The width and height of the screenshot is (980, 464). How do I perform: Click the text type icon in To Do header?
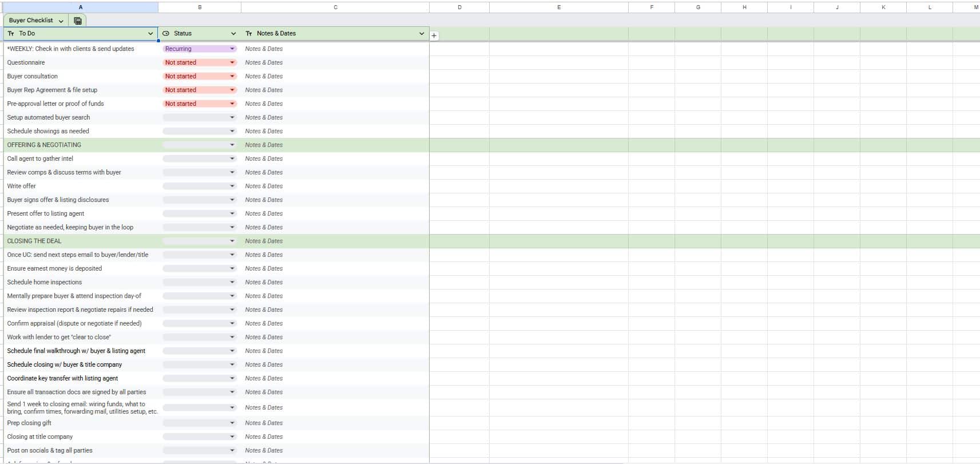coord(11,34)
